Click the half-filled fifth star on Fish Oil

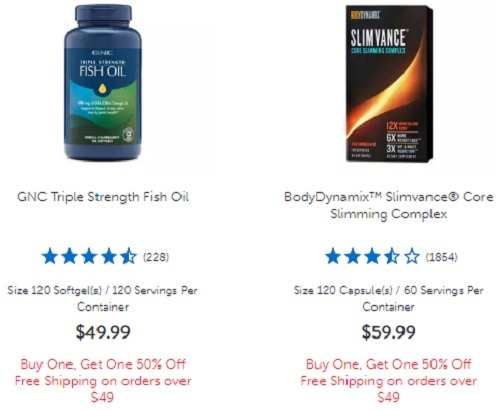tap(128, 257)
